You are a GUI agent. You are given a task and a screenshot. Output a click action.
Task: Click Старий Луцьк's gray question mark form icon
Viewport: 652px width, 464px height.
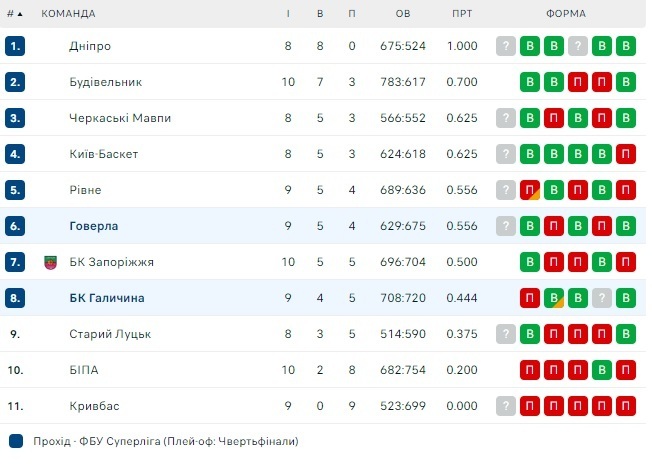(506, 334)
